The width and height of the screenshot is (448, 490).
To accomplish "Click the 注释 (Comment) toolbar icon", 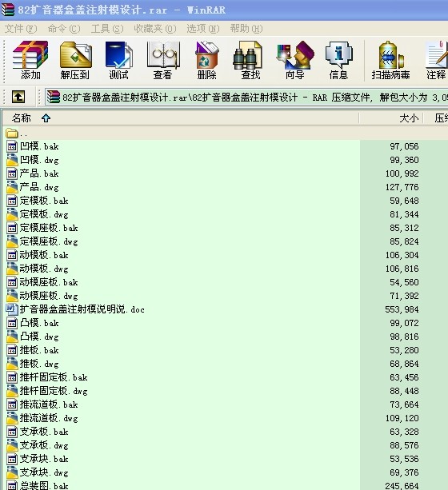I will 437,60.
